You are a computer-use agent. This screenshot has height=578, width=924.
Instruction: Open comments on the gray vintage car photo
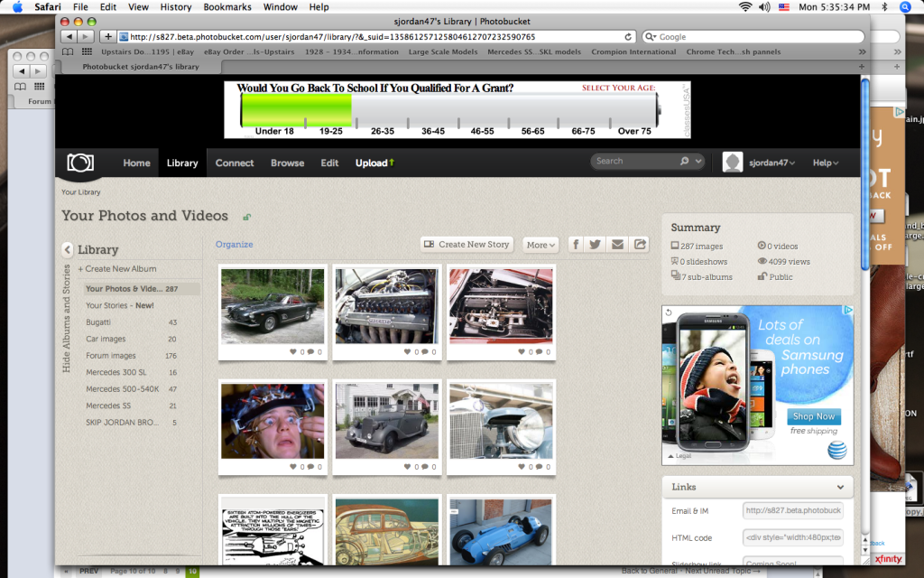pyautogui.click(x=425, y=467)
